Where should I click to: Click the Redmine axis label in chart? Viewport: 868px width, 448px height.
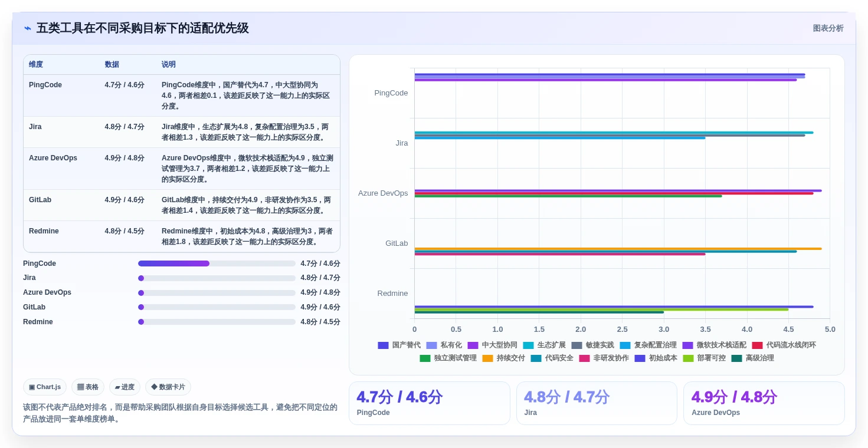pyautogui.click(x=393, y=294)
